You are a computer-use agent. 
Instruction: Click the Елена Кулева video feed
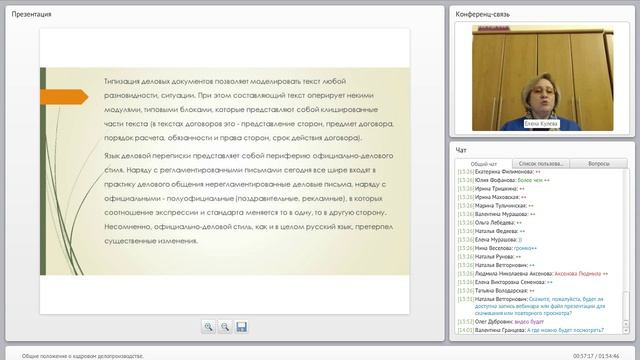tap(542, 78)
